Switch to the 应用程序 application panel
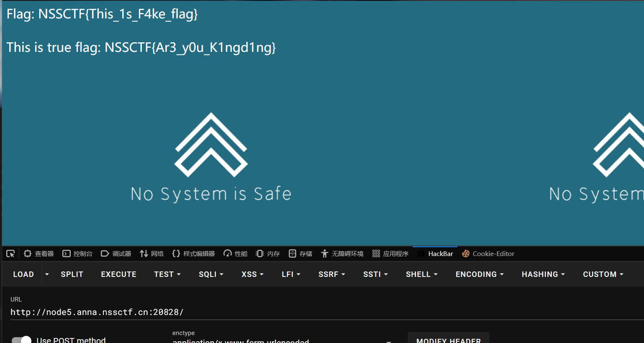 click(x=390, y=253)
